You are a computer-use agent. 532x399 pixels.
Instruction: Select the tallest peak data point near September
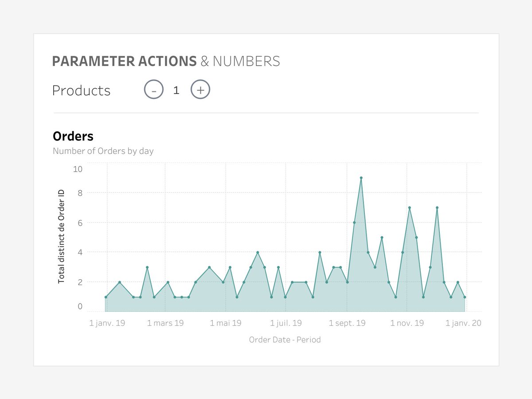pos(361,178)
